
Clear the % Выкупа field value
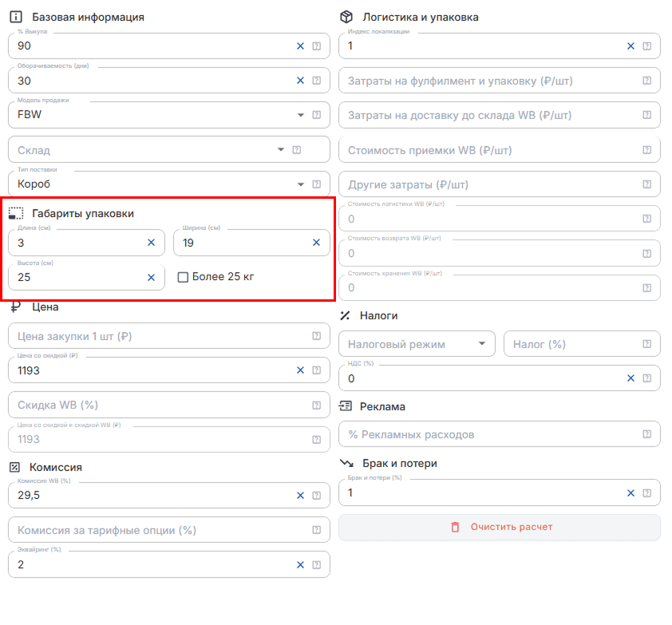click(300, 46)
